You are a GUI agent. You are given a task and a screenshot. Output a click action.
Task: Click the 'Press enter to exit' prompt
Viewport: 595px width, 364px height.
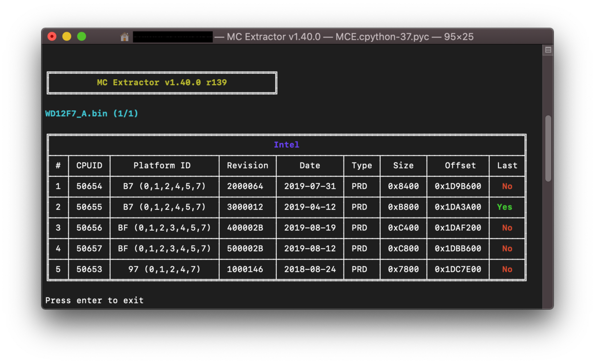point(95,300)
